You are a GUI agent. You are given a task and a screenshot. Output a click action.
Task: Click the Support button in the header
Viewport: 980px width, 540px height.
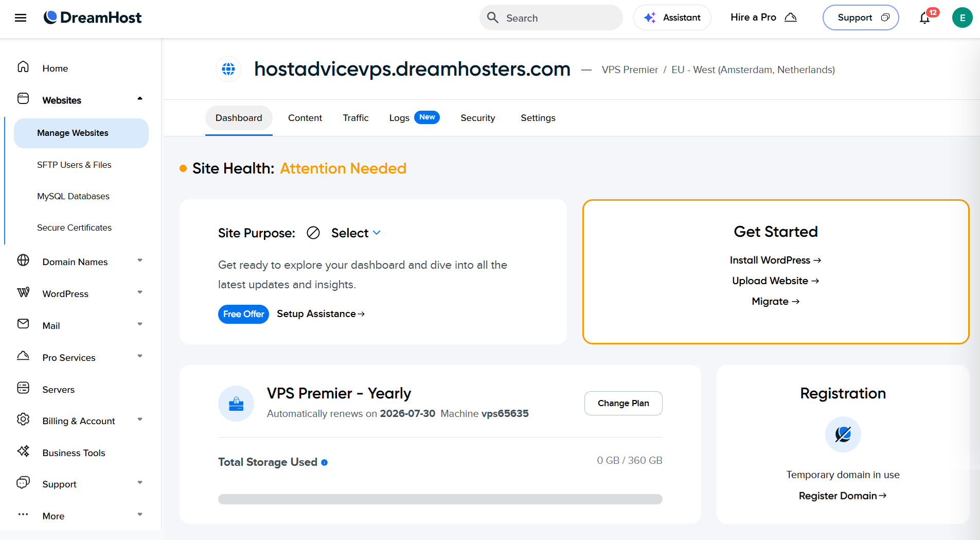pyautogui.click(x=861, y=18)
